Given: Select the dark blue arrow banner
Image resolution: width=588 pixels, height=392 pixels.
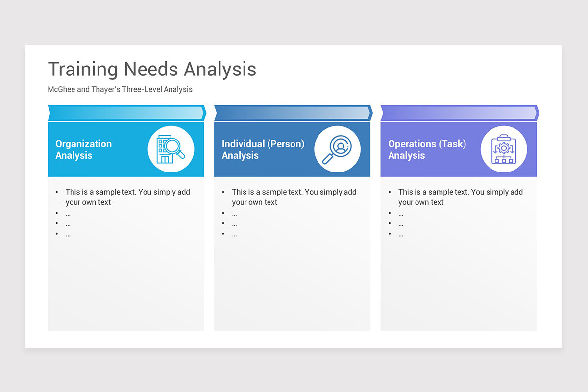Looking at the screenshot, I should coord(293,113).
